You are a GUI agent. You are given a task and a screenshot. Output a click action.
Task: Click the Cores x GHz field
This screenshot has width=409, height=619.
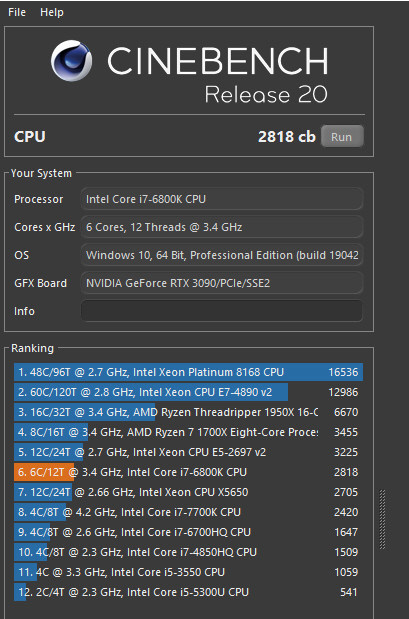pyautogui.click(x=221, y=227)
